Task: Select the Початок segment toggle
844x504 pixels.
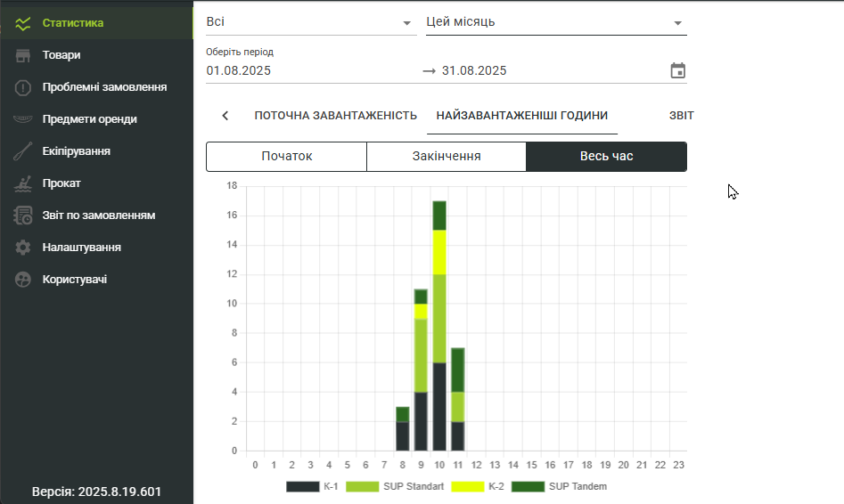Action: click(286, 157)
